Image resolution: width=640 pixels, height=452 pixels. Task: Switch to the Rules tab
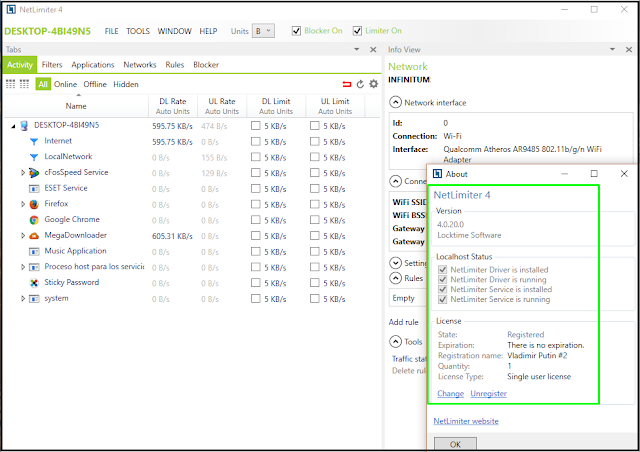174,65
